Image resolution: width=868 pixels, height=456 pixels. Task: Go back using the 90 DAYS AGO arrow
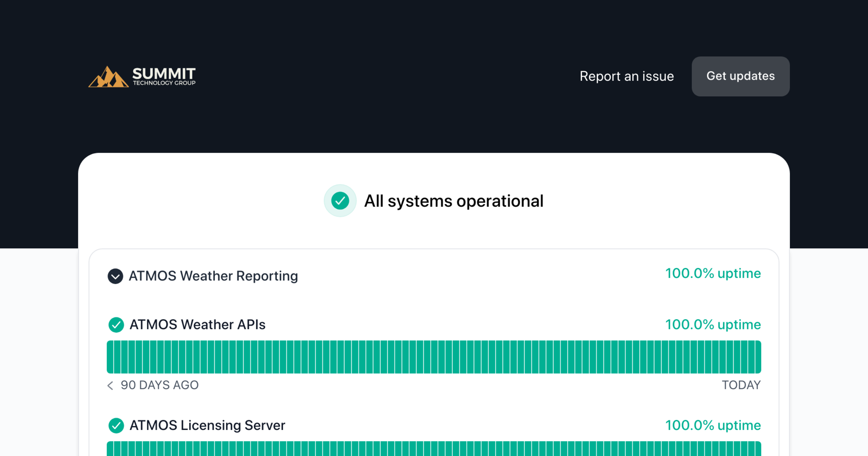111,385
